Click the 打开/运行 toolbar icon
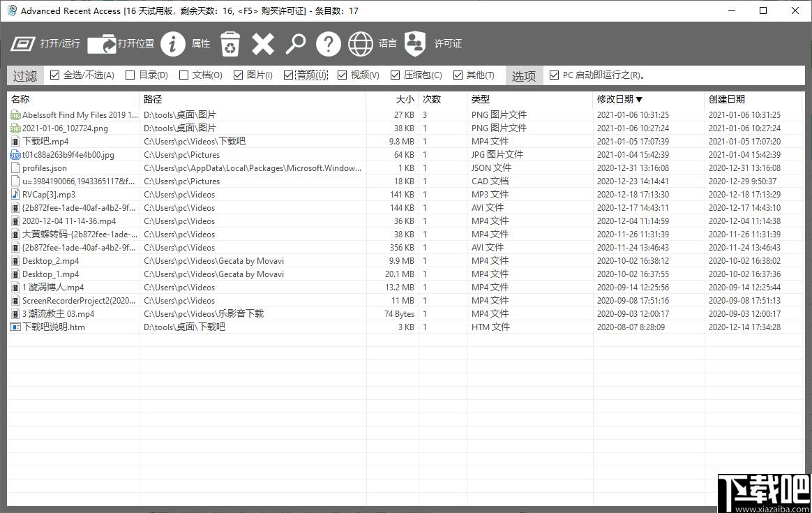 [23, 44]
